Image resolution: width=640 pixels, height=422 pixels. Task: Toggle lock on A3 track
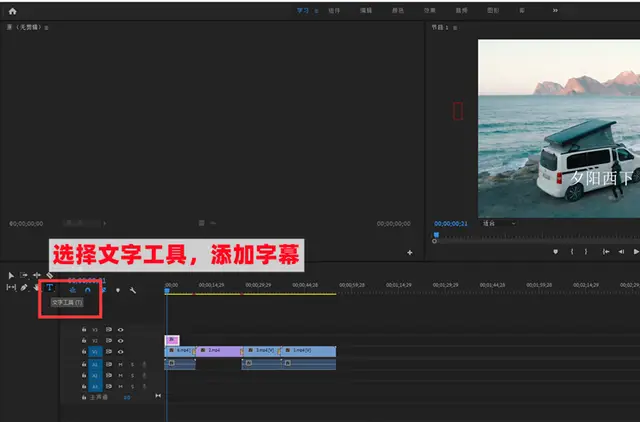84,386
